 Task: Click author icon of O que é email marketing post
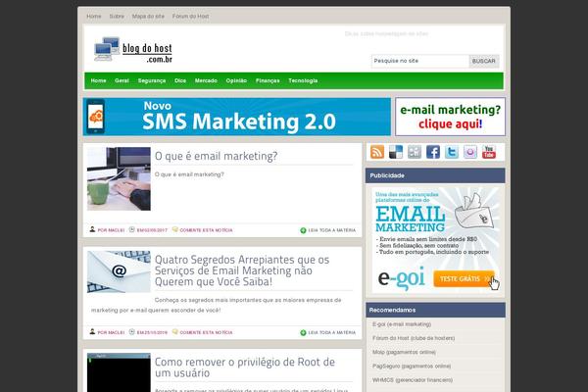[x=92, y=229]
